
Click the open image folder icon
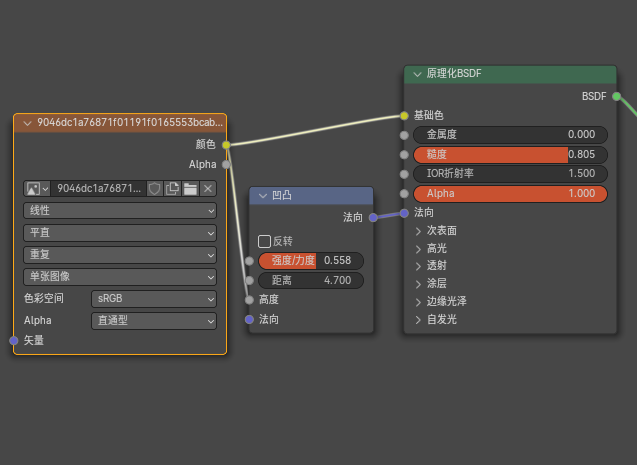(190, 188)
